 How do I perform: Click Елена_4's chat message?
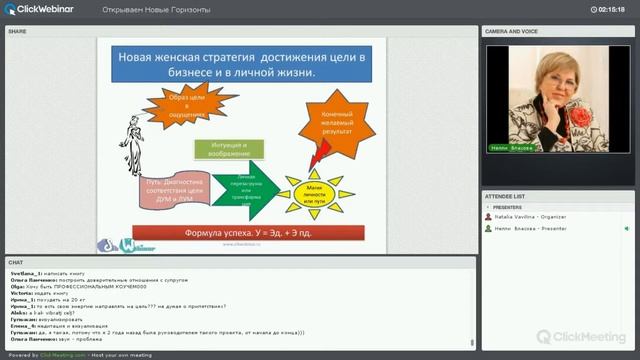tap(59, 326)
